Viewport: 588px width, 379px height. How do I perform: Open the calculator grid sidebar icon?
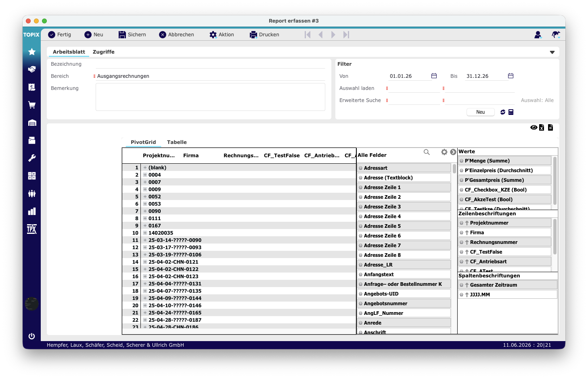click(32, 176)
